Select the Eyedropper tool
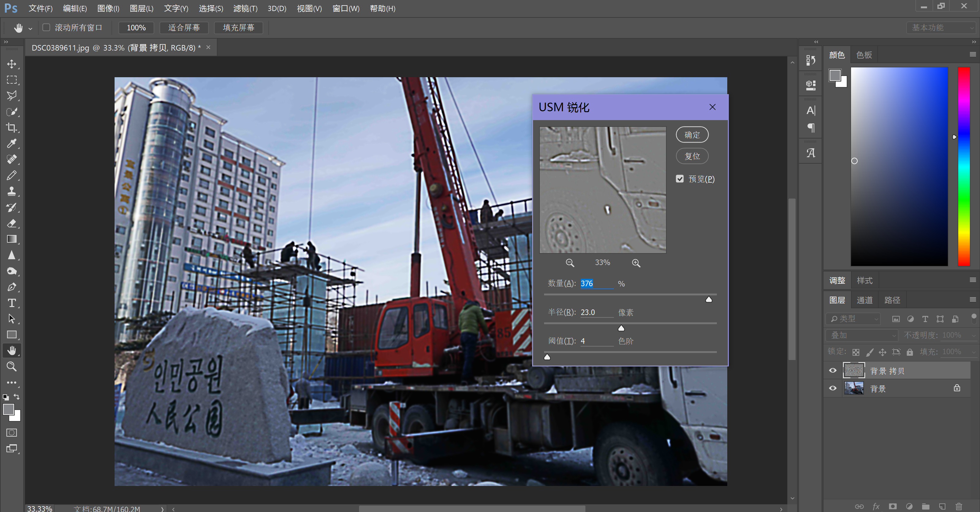The image size is (980, 512). pyautogui.click(x=12, y=143)
